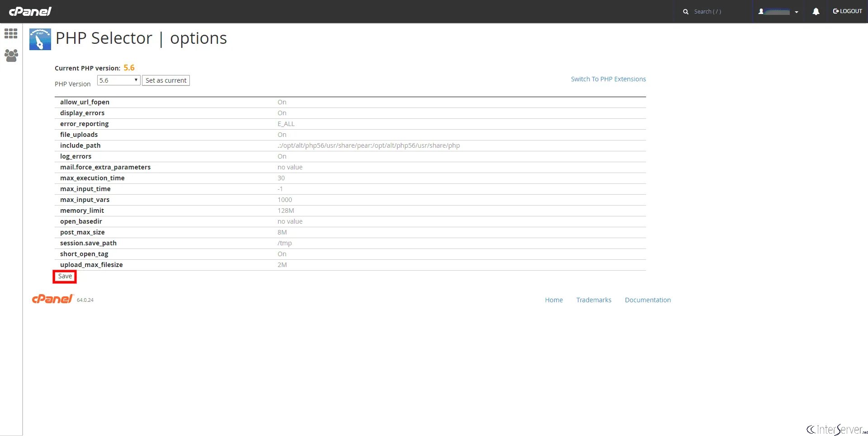Screen dimensions: 868x436
Task: Edit upload_max_filesize value 2M
Action: 282,265
